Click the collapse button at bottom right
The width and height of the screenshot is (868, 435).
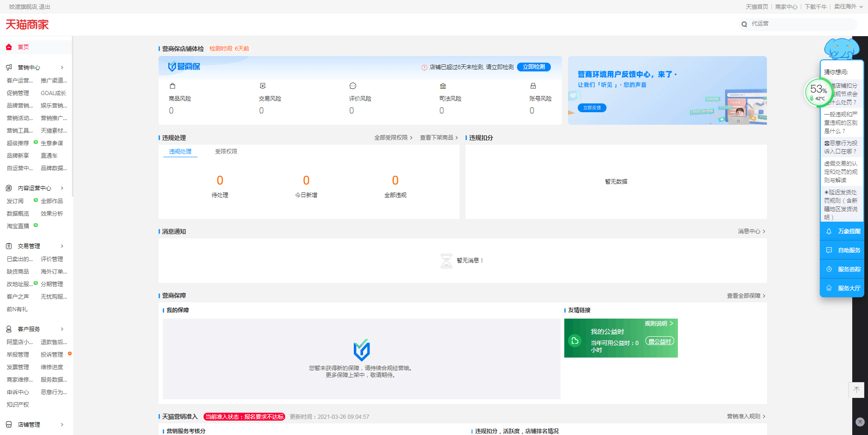pyautogui.click(x=860, y=422)
